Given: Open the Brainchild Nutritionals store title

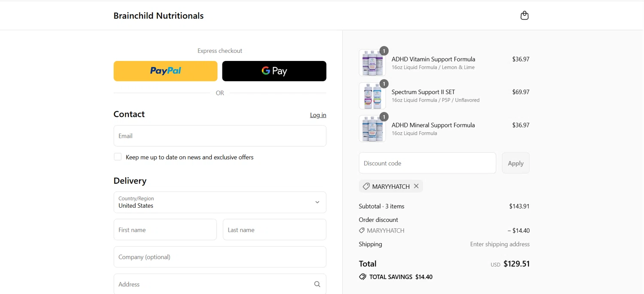Looking at the screenshot, I should pyautogui.click(x=158, y=16).
